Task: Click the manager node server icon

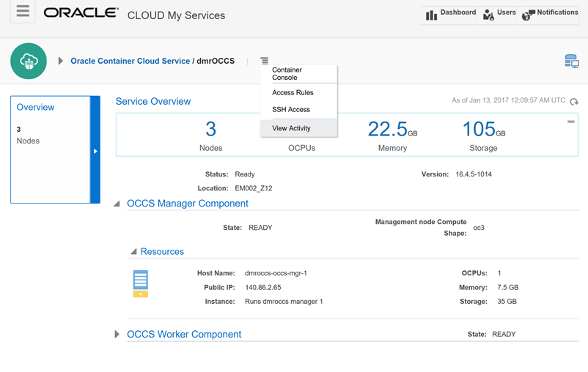Action: (140, 283)
